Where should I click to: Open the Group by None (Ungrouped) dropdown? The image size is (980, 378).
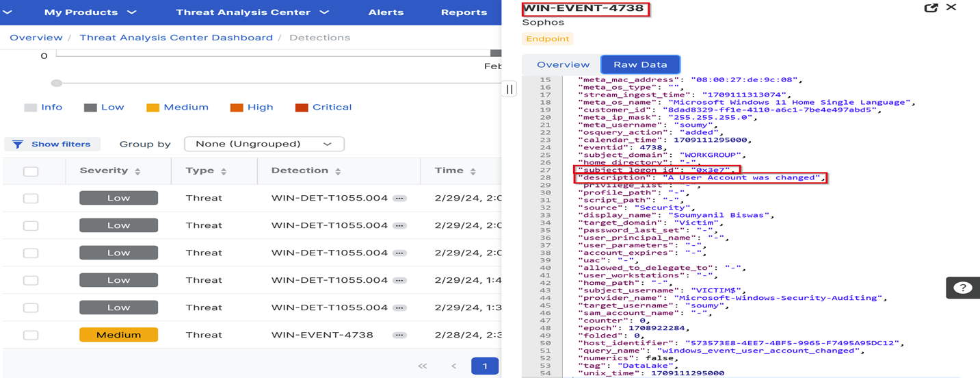pos(264,144)
